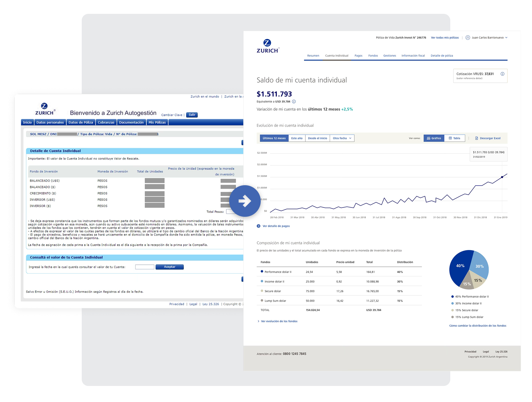Click the 40% dark blue pie slice
Viewport: 532px width, 402px height.
tap(460, 266)
